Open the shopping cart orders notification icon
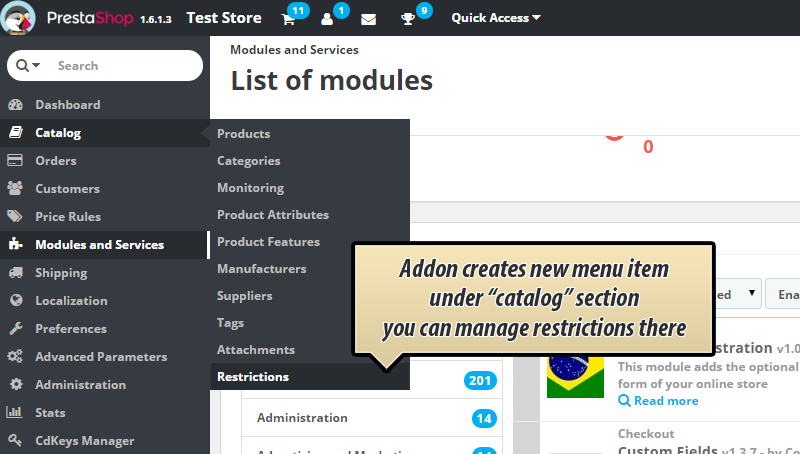 289,19
